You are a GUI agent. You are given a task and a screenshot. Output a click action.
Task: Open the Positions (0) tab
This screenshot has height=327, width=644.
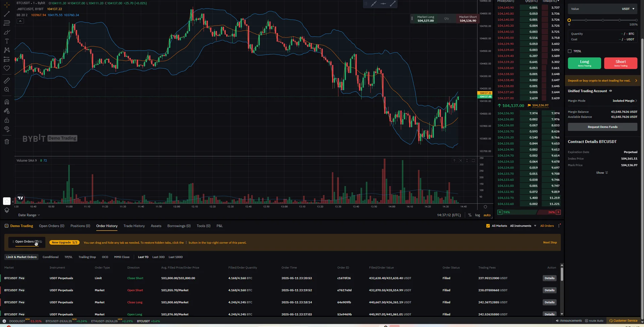click(80, 226)
